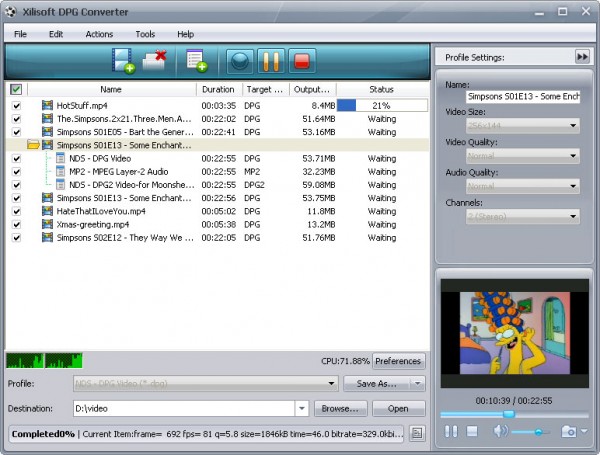Image resolution: width=600 pixels, height=455 pixels.
Task: Start conversion with the round blue button
Action: [239, 61]
